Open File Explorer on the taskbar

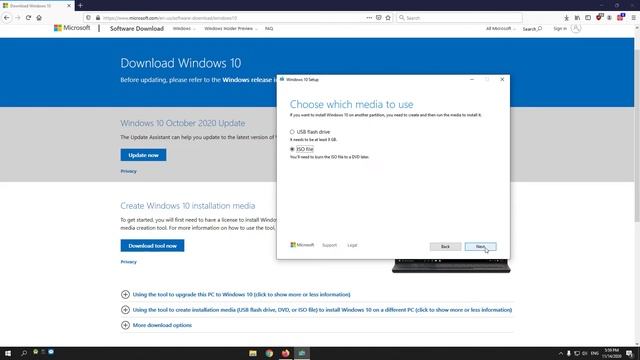click(x=253, y=353)
